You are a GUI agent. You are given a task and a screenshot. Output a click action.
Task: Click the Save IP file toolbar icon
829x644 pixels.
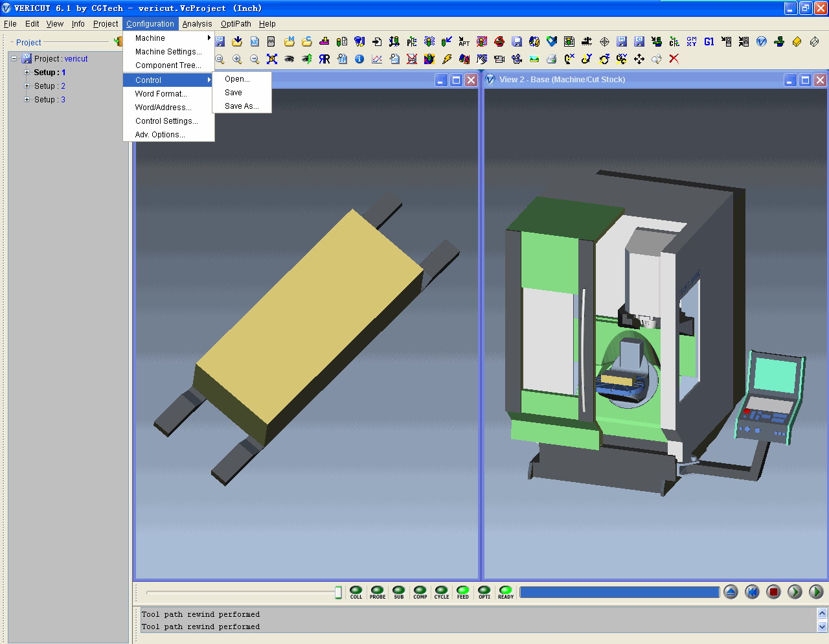point(220,41)
